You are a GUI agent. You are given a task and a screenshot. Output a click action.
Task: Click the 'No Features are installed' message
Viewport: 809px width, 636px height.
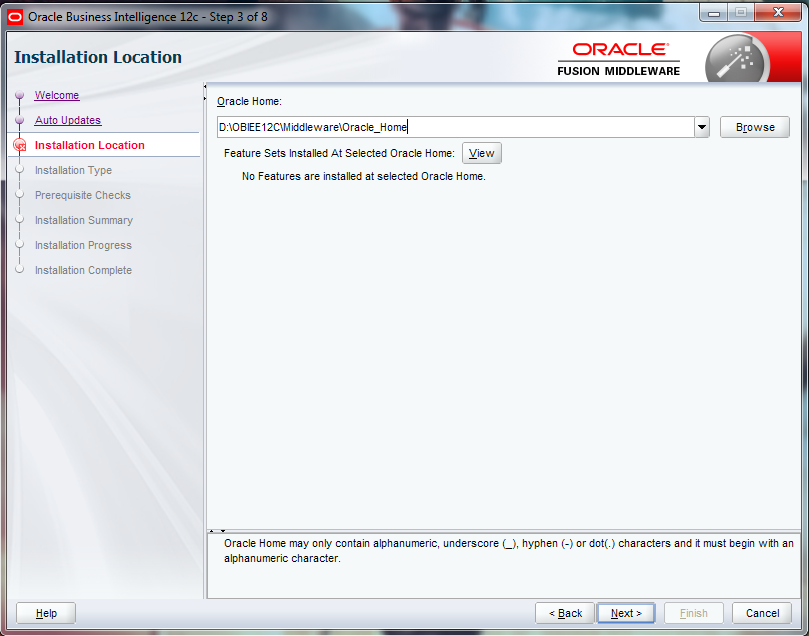(364, 176)
